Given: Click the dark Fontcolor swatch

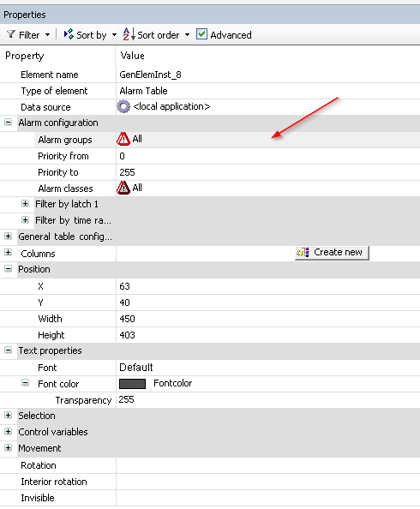Looking at the screenshot, I should point(132,384).
